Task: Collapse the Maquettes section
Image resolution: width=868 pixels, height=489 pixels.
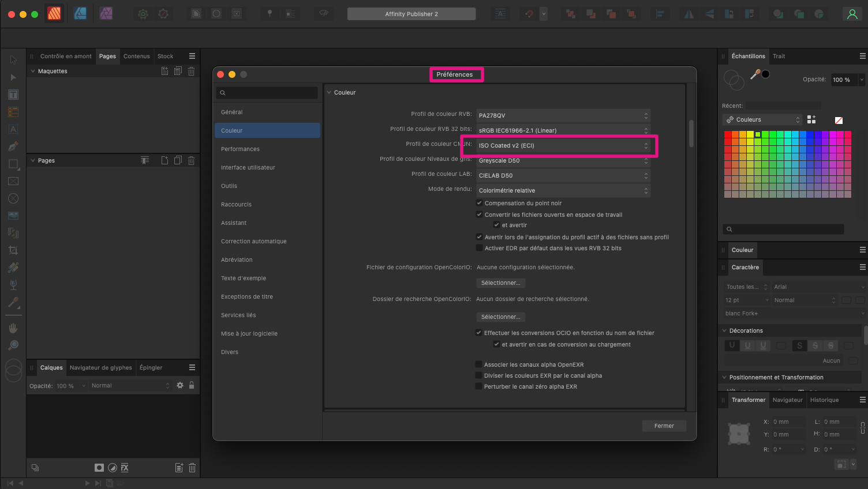Action: pyautogui.click(x=33, y=71)
